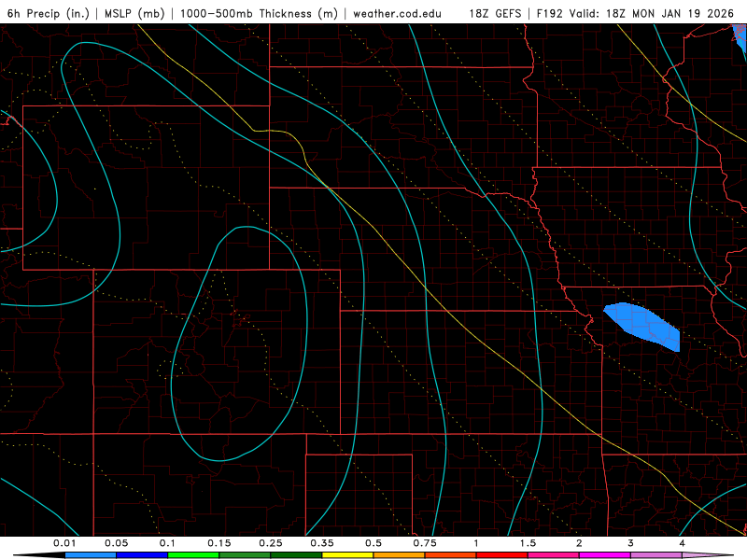This screenshot has width=747, height=560.
Task: Click the "0.1" legend value
Action: click(167, 543)
